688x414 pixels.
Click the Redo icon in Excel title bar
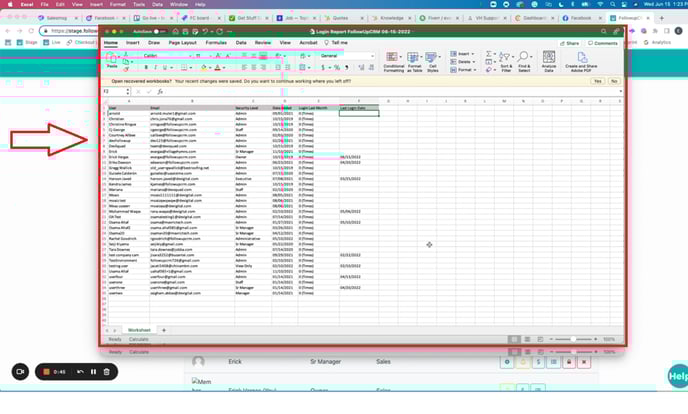pyautogui.click(x=219, y=32)
